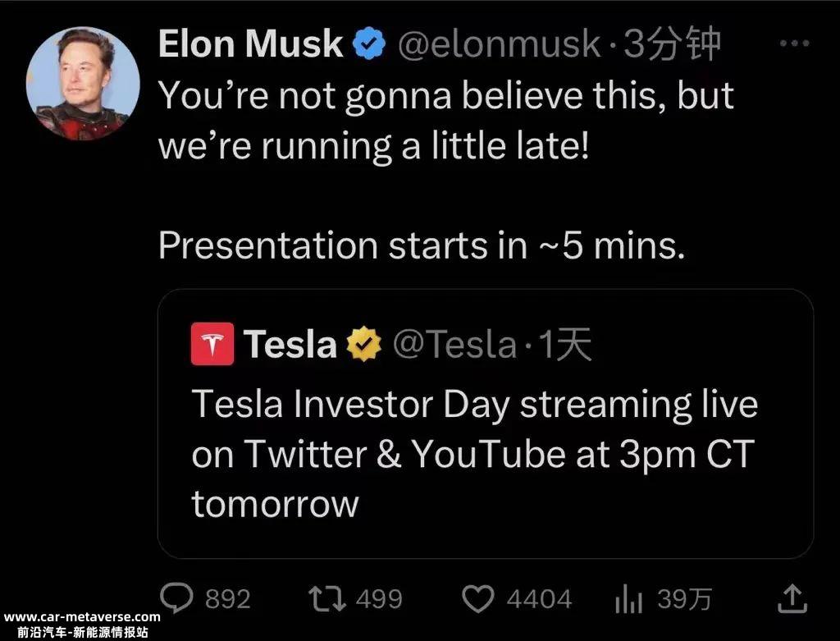This screenshot has height=641, width=840.
Task: Open Elon Musk's profile picture
Action: 83,84
